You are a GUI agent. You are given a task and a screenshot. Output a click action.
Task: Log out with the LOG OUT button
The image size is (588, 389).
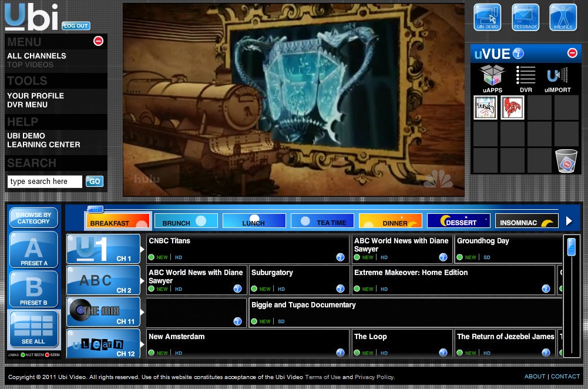[76, 25]
